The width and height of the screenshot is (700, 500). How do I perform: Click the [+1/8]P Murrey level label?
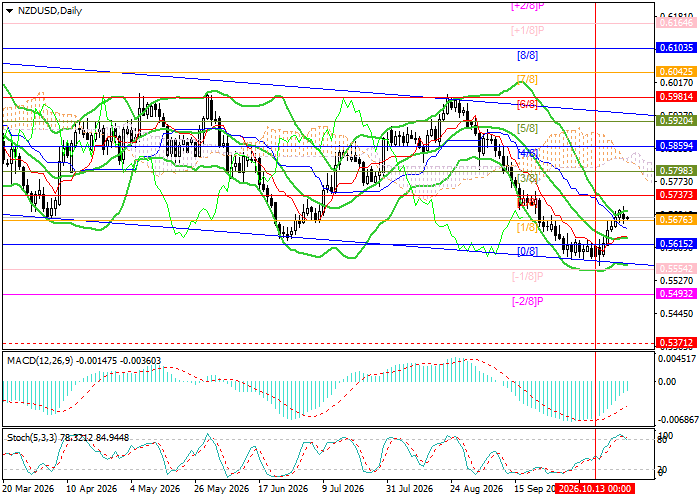pyautogui.click(x=527, y=31)
